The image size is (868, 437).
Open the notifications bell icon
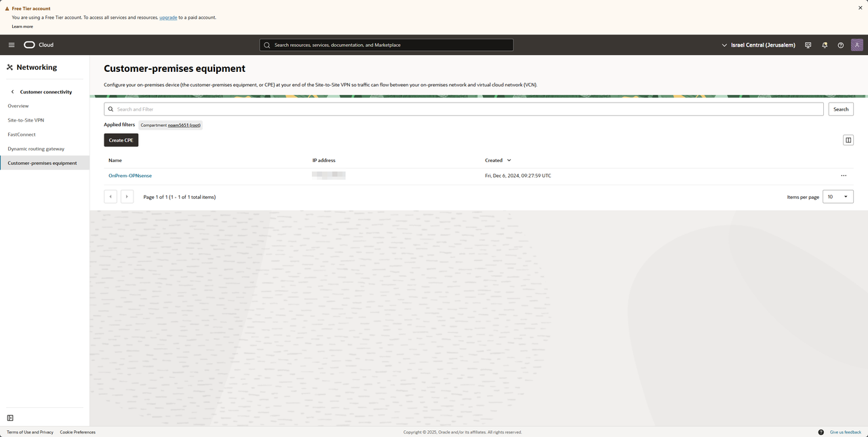click(825, 45)
